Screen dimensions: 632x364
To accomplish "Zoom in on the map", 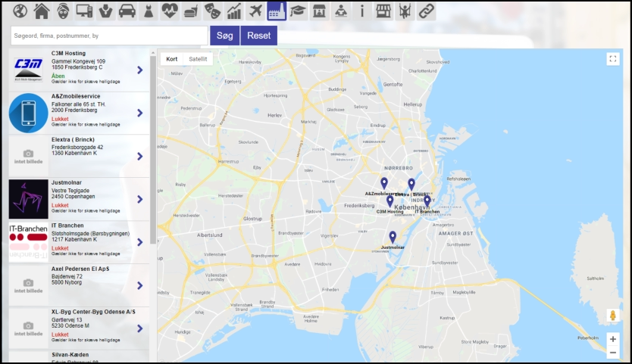I will coord(612,339).
